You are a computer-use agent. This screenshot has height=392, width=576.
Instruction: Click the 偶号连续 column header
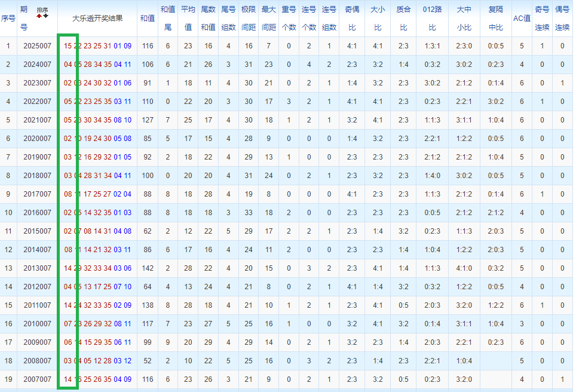[x=562, y=18]
